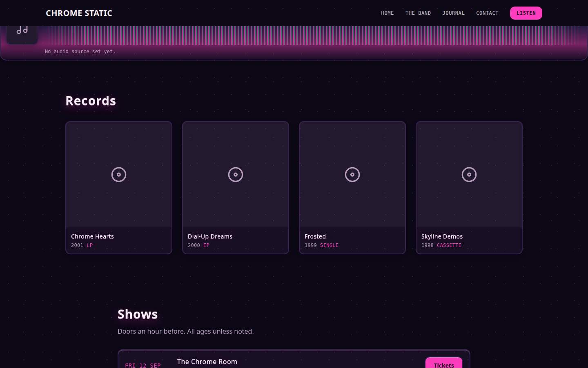
Task: Open the Journal nav link
Action: pyautogui.click(x=453, y=13)
